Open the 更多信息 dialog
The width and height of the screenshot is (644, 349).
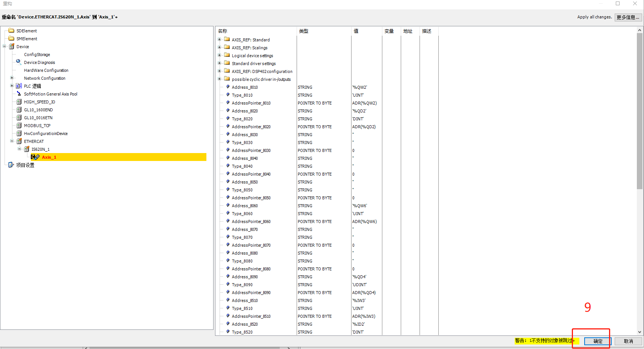627,17
